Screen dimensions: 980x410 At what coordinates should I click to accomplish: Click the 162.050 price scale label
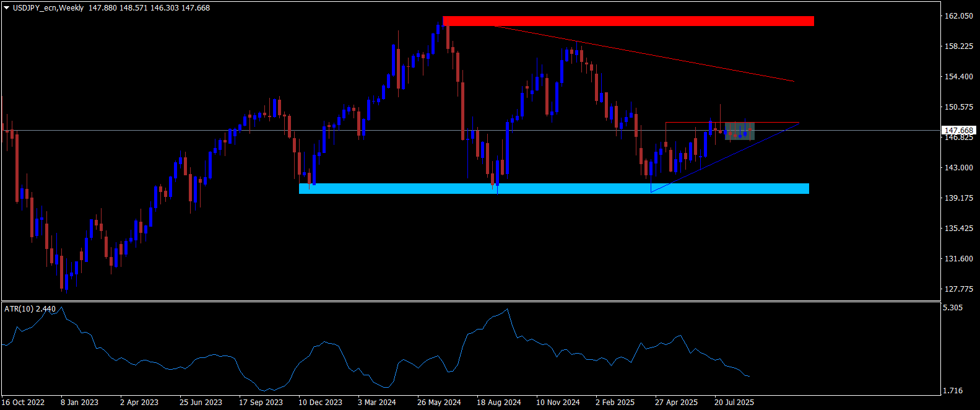pos(958,16)
